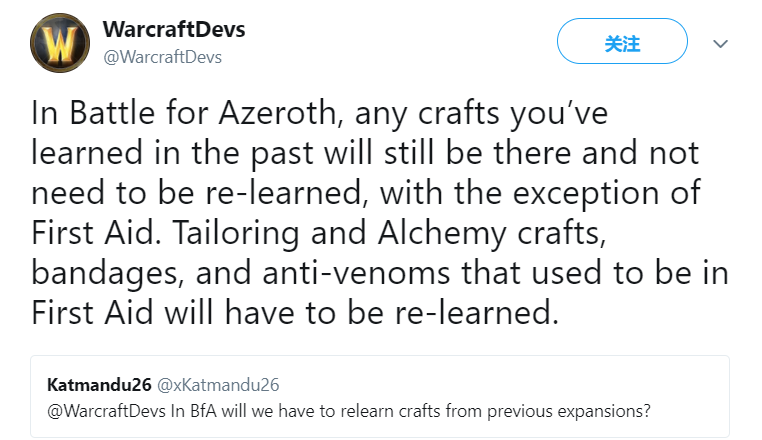This screenshot has width=762, height=440.
Task: Click 'exception of' in the tweet's third line
Action: point(606,193)
